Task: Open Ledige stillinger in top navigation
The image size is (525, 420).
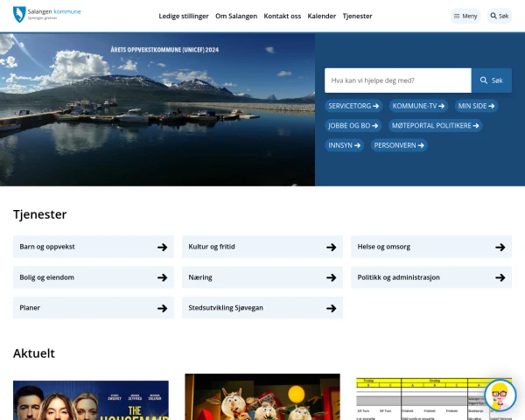Action: pyautogui.click(x=183, y=16)
